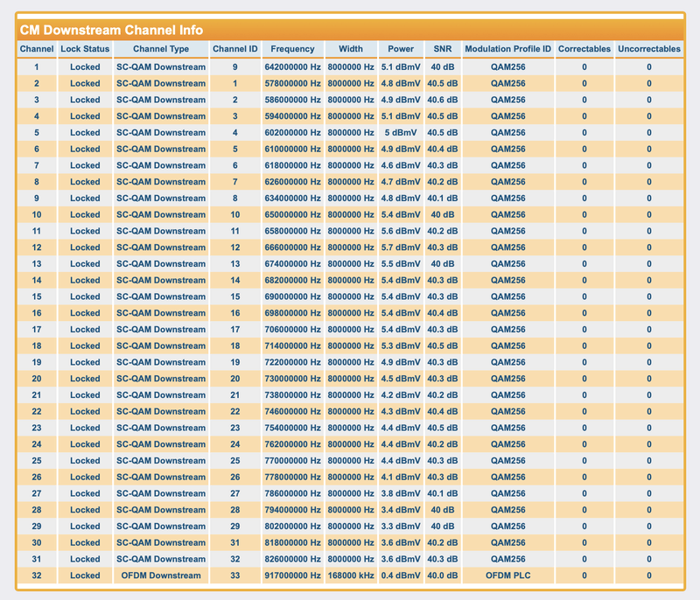Select frequency cell 594000000 Hz
The width and height of the screenshot is (700, 600).
tap(292, 116)
